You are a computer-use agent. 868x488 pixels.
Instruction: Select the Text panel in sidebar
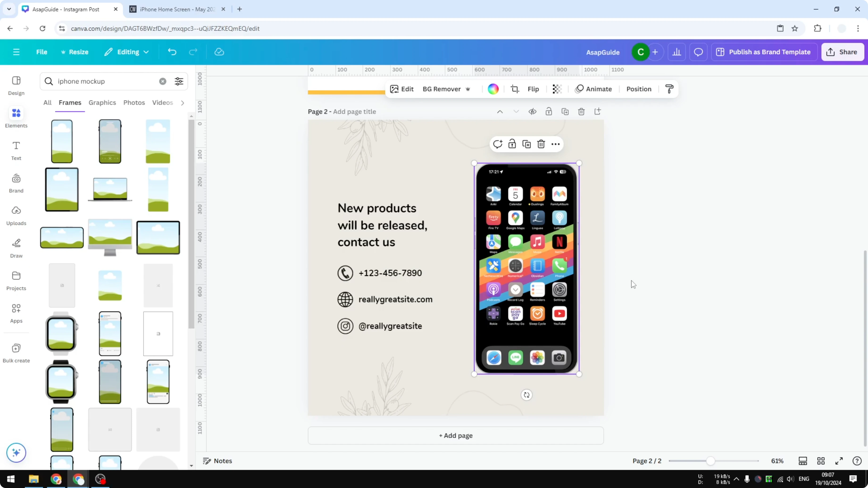click(x=16, y=150)
